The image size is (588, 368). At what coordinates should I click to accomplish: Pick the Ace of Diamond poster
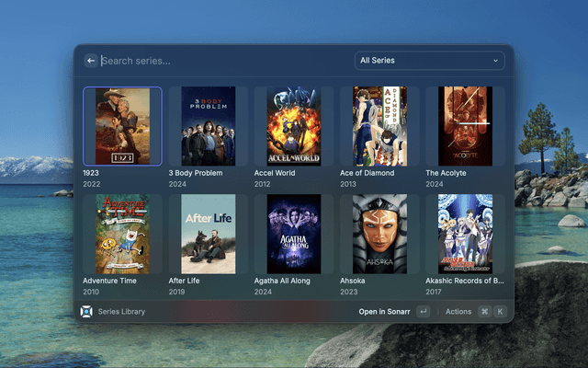point(379,126)
